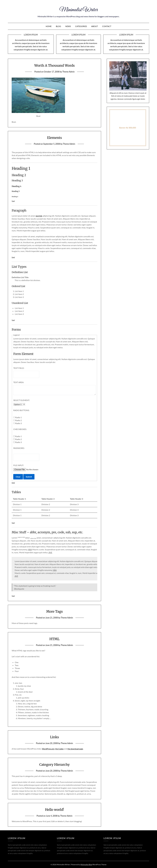Click the Clear form button

18,477
